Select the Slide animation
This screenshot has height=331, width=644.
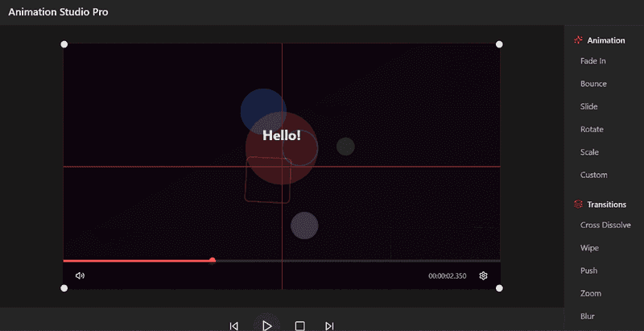(589, 106)
